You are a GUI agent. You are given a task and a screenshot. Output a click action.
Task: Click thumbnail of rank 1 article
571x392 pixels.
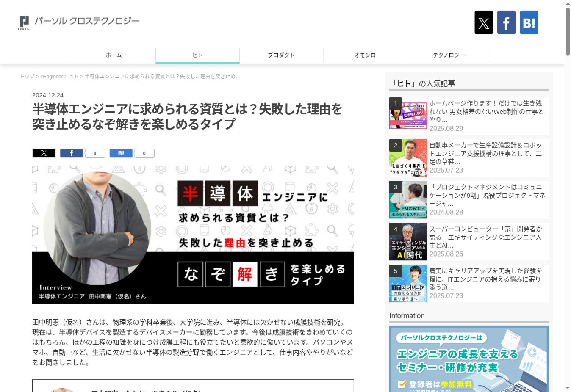point(408,116)
